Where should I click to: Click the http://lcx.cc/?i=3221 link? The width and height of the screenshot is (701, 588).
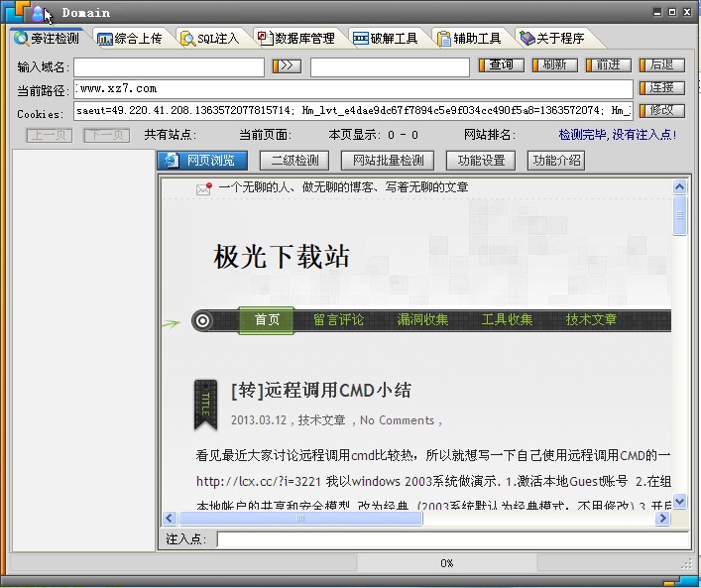coord(259,482)
